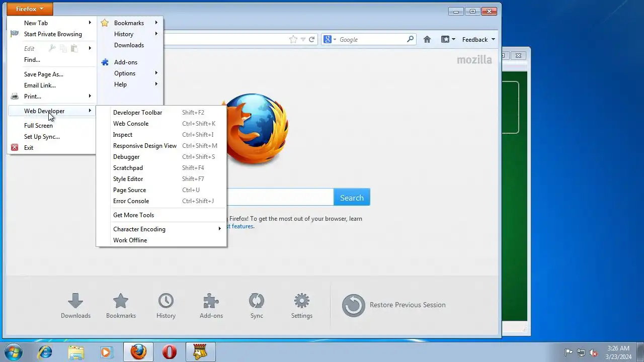This screenshot has width=644, height=362.
Task: Click the red Exit icon in menu
Action: (15, 148)
